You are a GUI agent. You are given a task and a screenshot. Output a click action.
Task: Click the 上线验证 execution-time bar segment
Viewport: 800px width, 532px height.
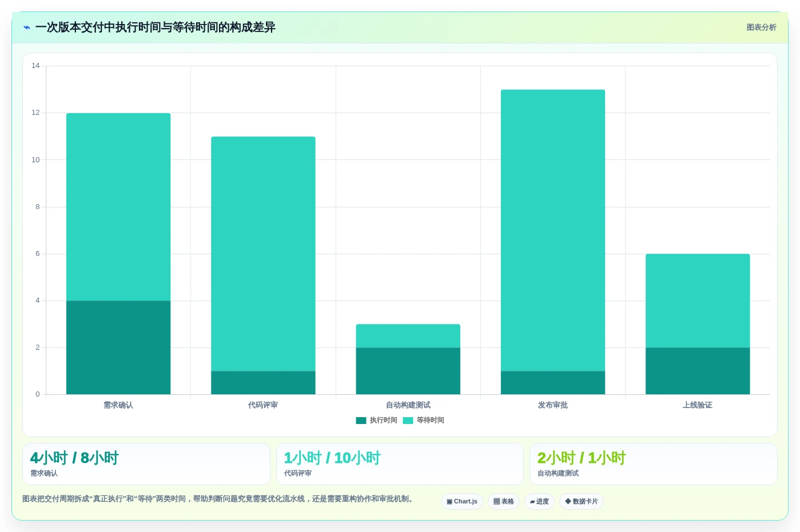coord(698,371)
